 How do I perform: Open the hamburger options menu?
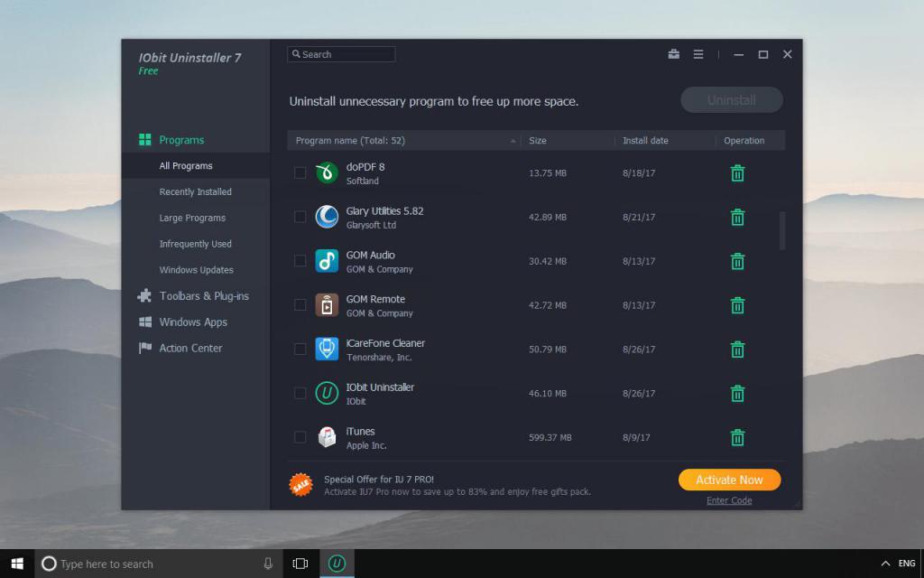[698, 54]
